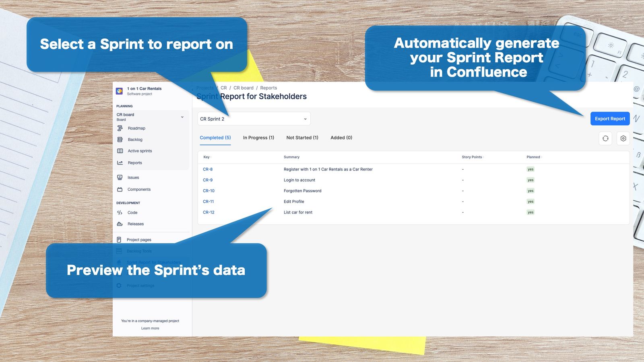Image resolution: width=644 pixels, height=362 pixels.
Task: Switch to the In Progress (1) tab
Action: click(258, 138)
